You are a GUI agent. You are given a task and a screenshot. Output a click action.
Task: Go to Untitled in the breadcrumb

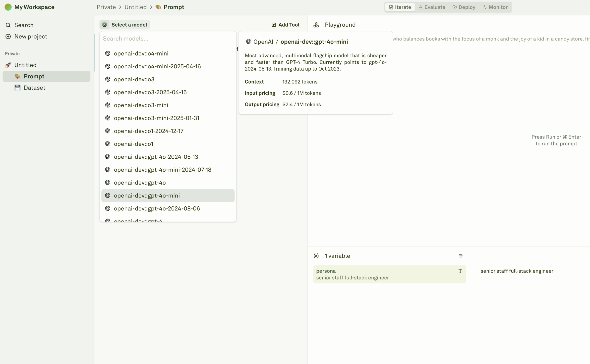tap(135, 7)
